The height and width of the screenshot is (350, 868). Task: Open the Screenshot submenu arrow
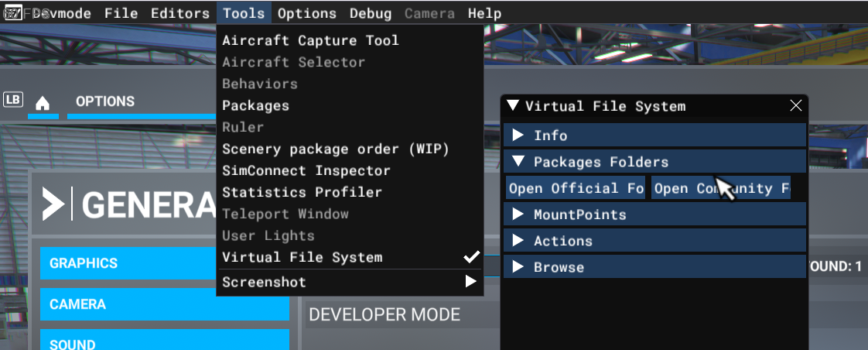[470, 282]
